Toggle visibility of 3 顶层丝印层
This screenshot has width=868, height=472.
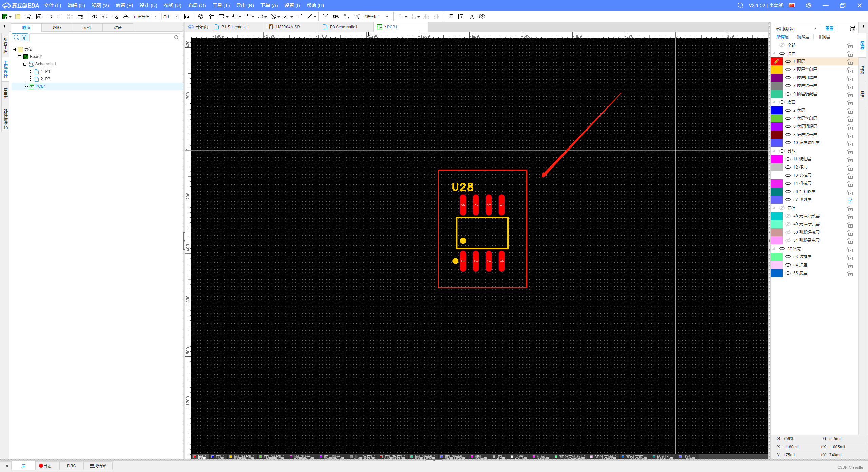[x=788, y=70]
